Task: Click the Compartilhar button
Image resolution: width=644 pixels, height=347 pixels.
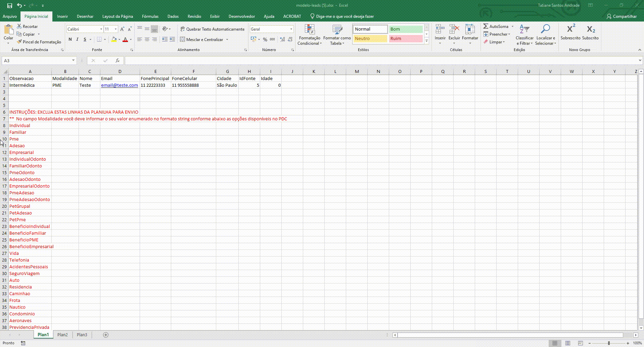Action: coord(622,16)
